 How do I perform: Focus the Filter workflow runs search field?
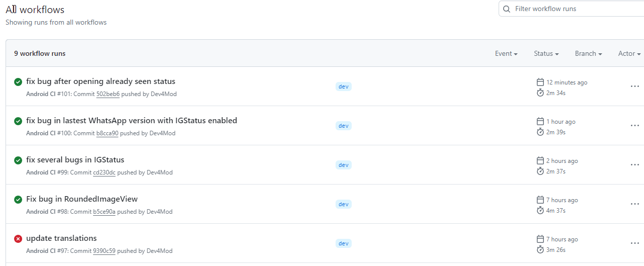pos(574,9)
